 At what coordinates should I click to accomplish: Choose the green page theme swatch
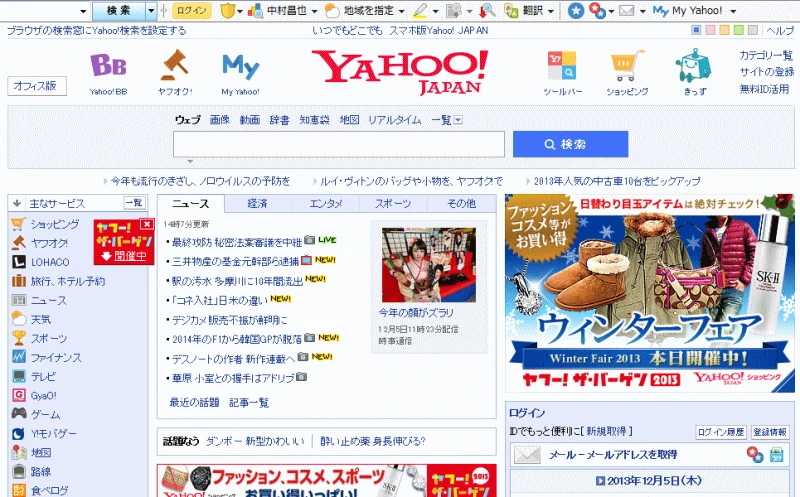tap(738, 30)
